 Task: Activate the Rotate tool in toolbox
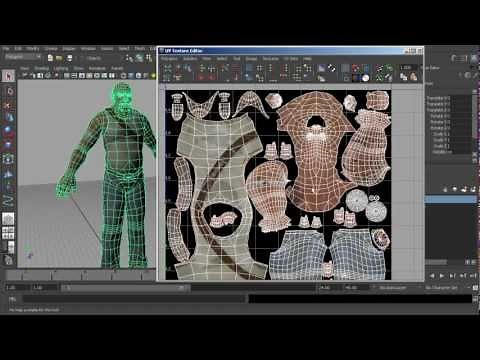(x=9, y=131)
